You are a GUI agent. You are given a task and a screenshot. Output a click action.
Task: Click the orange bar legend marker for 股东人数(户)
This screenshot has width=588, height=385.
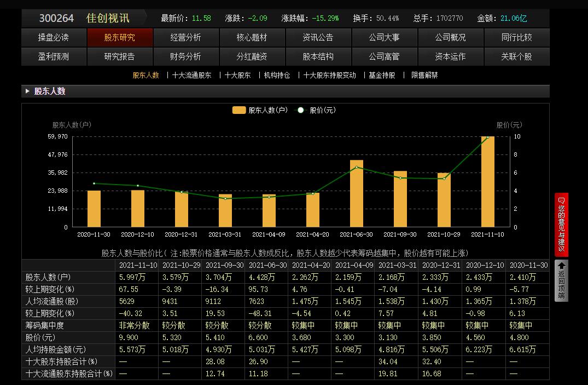click(238, 110)
